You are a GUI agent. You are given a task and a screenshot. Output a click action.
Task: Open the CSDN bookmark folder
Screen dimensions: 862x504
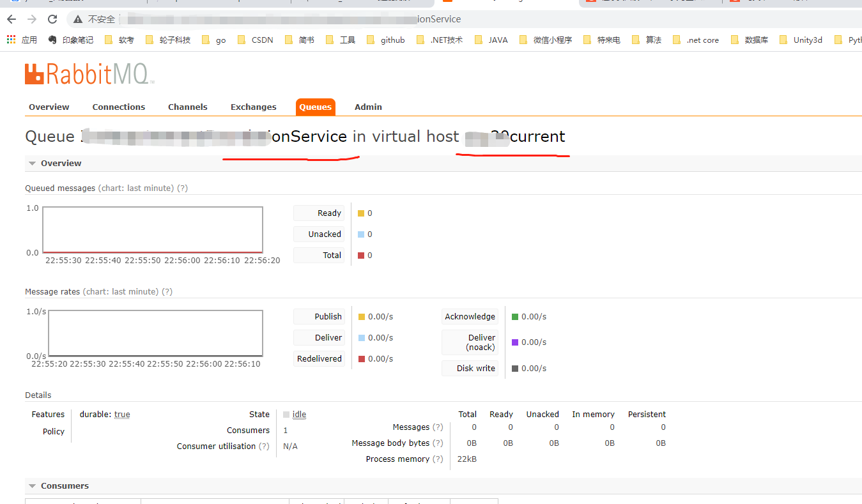click(x=256, y=40)
